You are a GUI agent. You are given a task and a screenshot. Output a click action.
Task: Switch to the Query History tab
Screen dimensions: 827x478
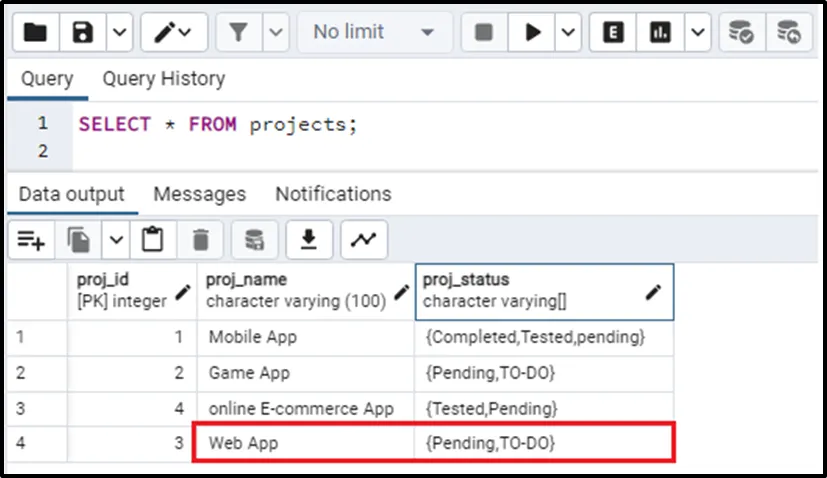(163, 78)
